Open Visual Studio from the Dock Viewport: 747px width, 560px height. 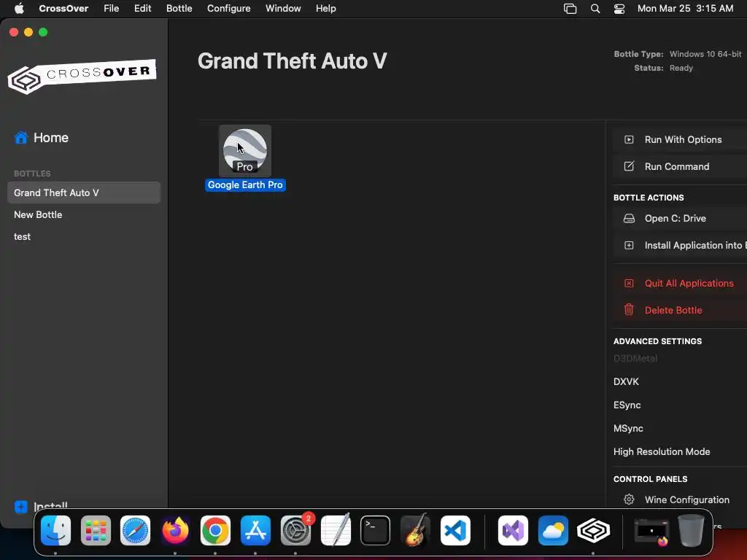click(x=513, y=531)
